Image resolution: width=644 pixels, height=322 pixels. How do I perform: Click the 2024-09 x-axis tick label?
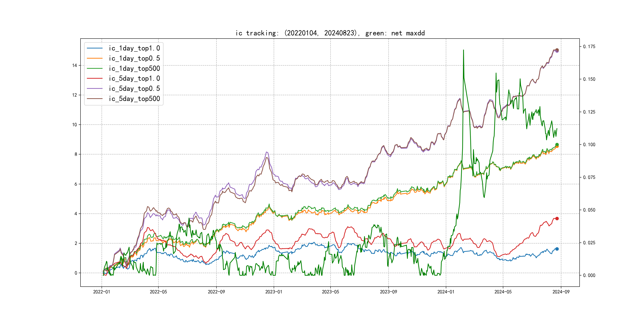coord(561,292)
